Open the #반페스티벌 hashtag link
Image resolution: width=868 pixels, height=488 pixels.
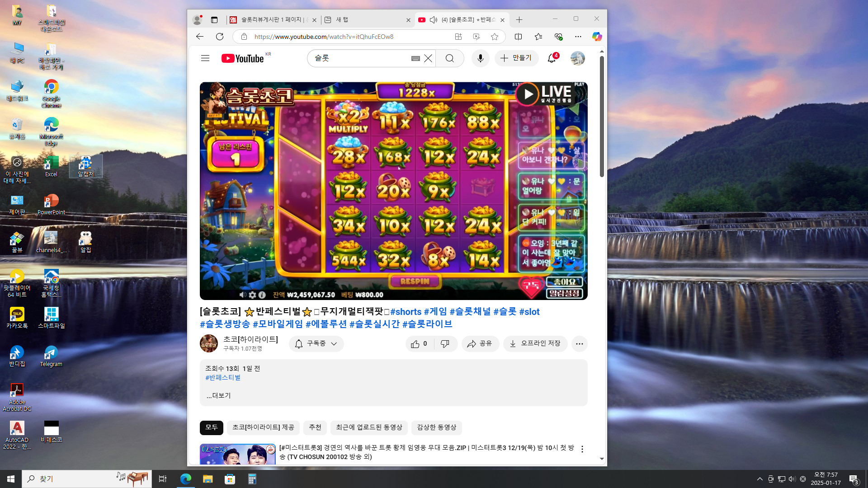(223, 377)
